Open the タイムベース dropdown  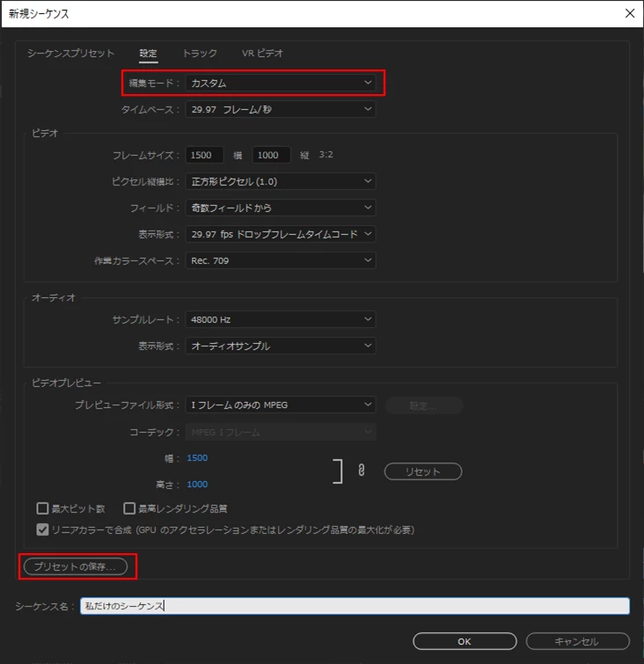(281, 109)
